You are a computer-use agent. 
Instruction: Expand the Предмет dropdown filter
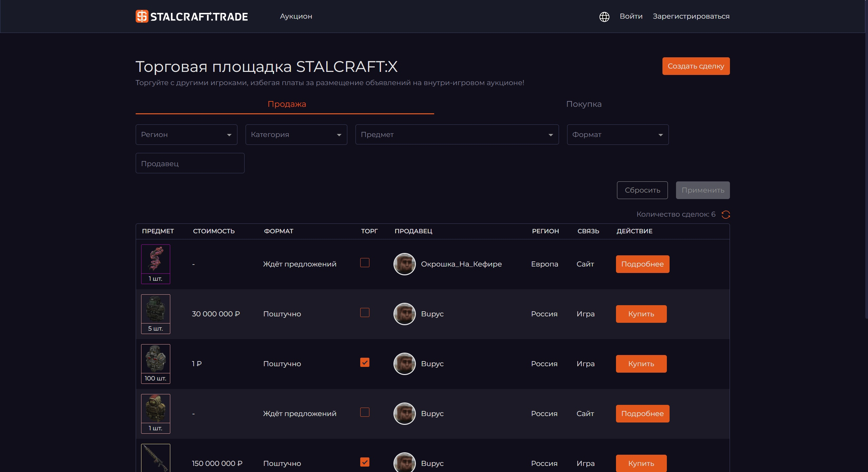(x=457, y=135)
